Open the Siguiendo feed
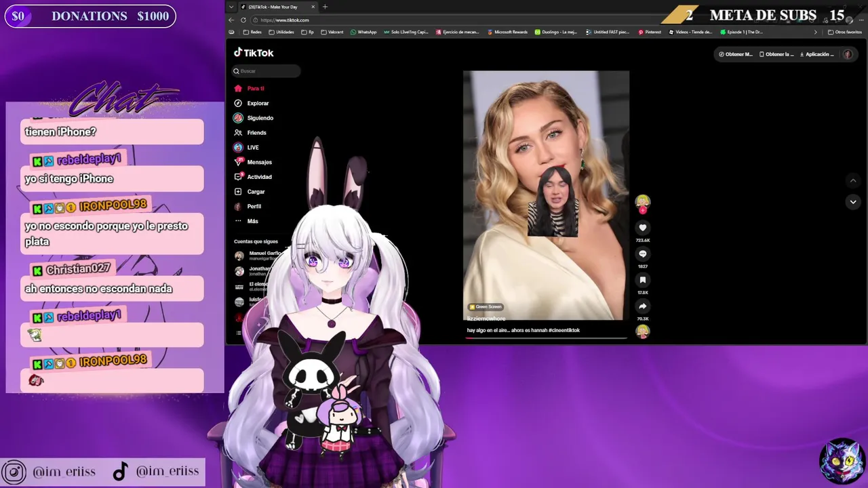The image size is (868, 488). coord(254,118)
